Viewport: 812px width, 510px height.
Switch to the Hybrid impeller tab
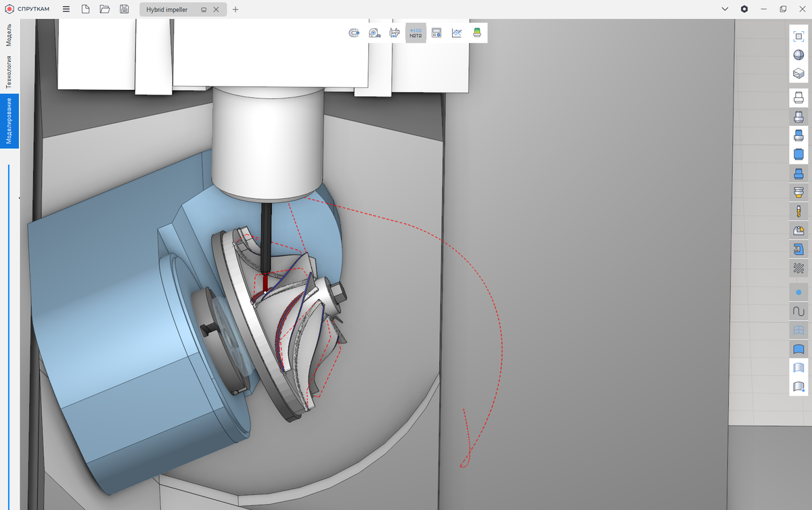click(x=167, y=9)
